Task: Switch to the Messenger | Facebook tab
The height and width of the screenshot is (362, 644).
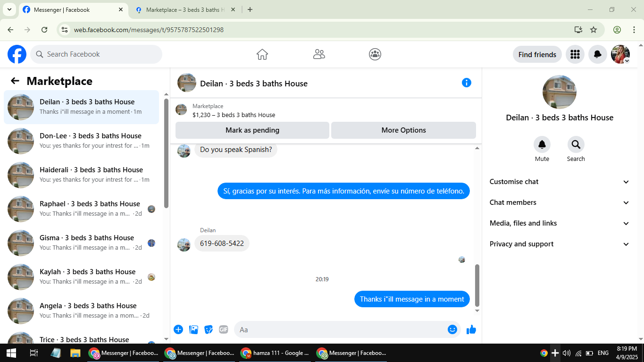Action: pos(73,9)
